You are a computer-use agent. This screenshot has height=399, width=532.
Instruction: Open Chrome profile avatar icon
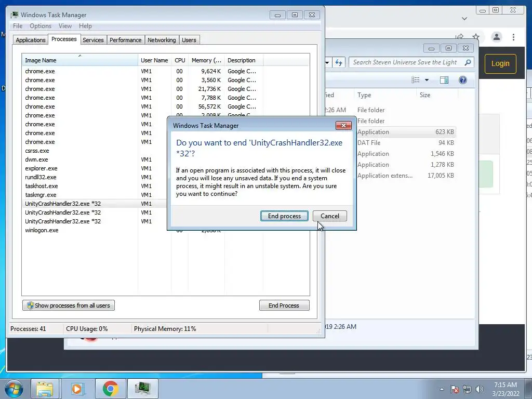point(496,37)
